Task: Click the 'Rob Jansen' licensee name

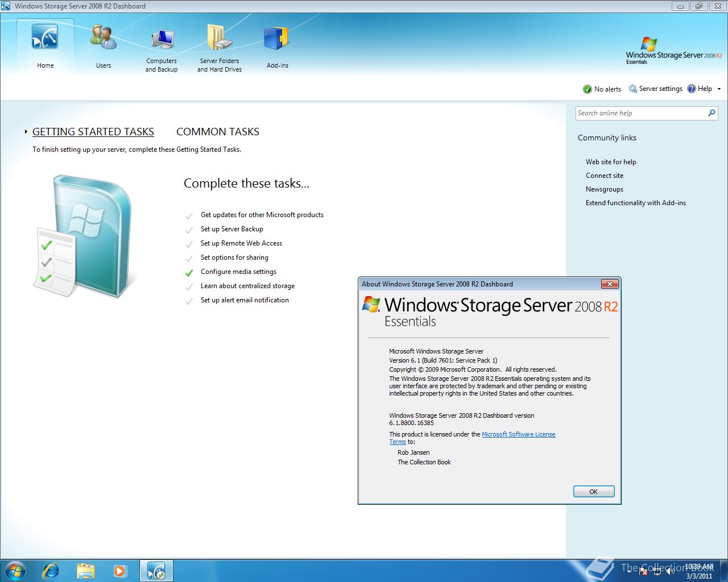Action: pyautogui.click(x=413, y=452)
